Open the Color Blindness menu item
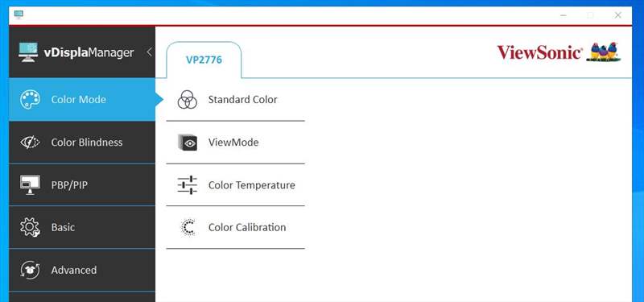The height and width of the screenshot is (302, 644). (82, 143)
